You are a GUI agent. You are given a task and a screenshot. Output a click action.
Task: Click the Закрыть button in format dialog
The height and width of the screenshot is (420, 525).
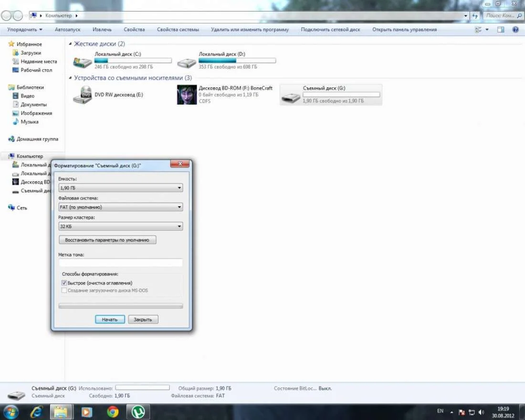(143, 319)
